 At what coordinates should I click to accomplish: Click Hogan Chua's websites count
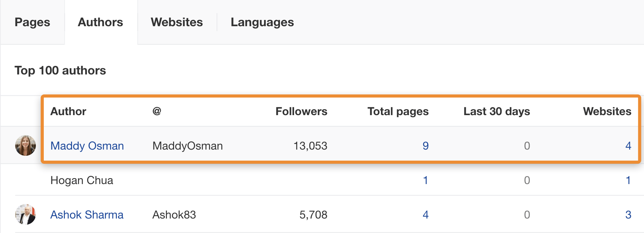pyautogui.click(x=628, y=180)
